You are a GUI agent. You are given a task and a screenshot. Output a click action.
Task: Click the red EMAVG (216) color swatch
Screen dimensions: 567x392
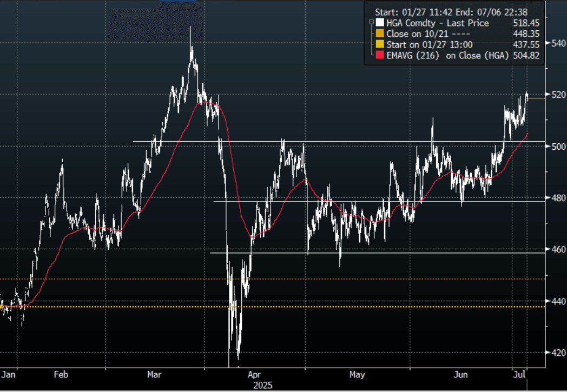point(380,55)
